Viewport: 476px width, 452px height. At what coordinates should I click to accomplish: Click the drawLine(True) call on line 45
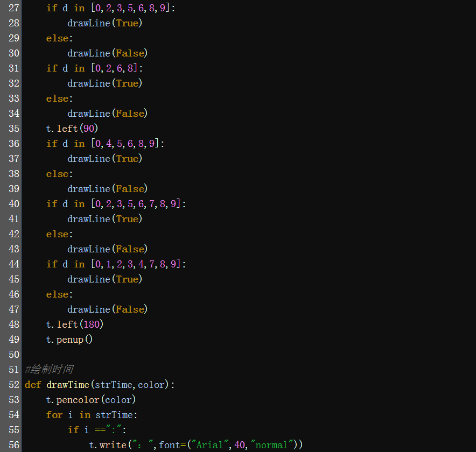pos(104,279)
